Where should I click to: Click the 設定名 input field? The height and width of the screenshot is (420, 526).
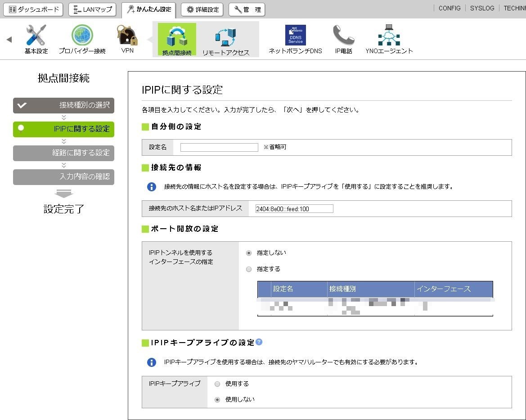pos(219,147)
